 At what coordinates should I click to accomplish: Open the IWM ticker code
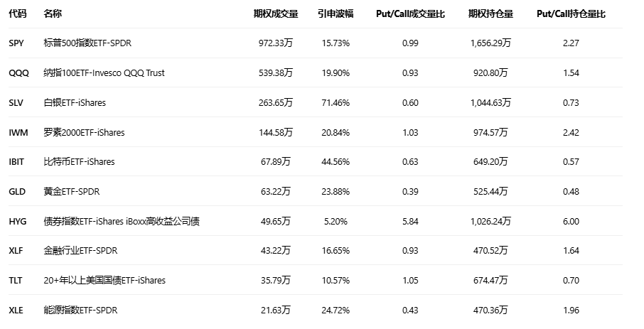click(18, 132)
